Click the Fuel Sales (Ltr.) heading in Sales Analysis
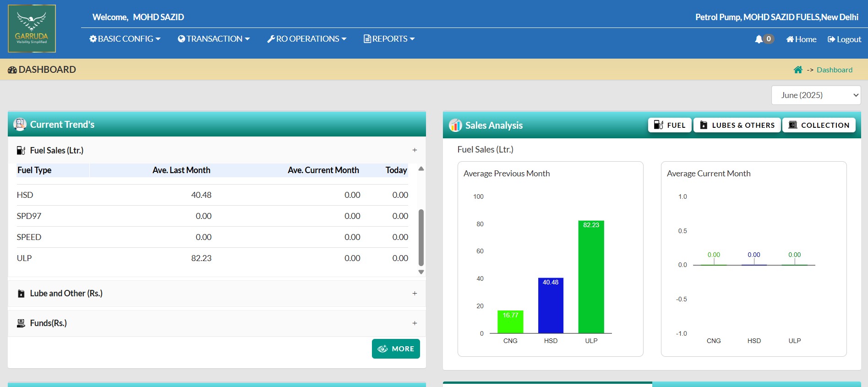The height and width of the screenshot is (387, 868). pyautogui.click(x=486, y=150)
